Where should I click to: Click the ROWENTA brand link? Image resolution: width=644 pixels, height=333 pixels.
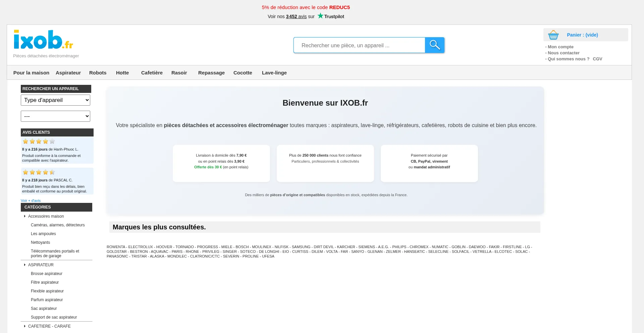pyautogui.click(x=116, y=247)
